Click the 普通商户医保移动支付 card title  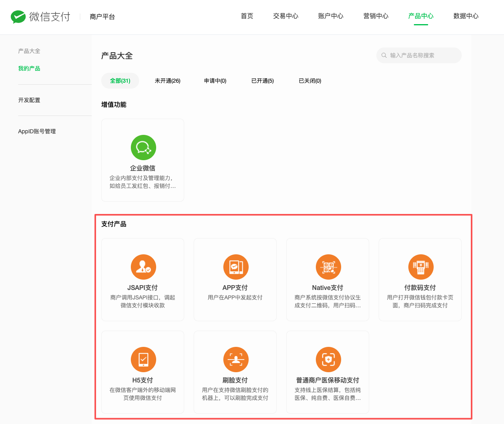[328, 380]
